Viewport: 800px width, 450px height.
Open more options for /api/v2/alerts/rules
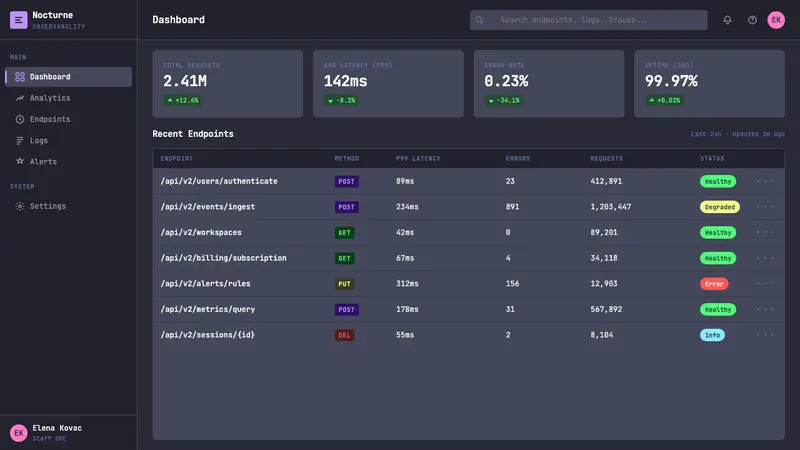[765, 283]
